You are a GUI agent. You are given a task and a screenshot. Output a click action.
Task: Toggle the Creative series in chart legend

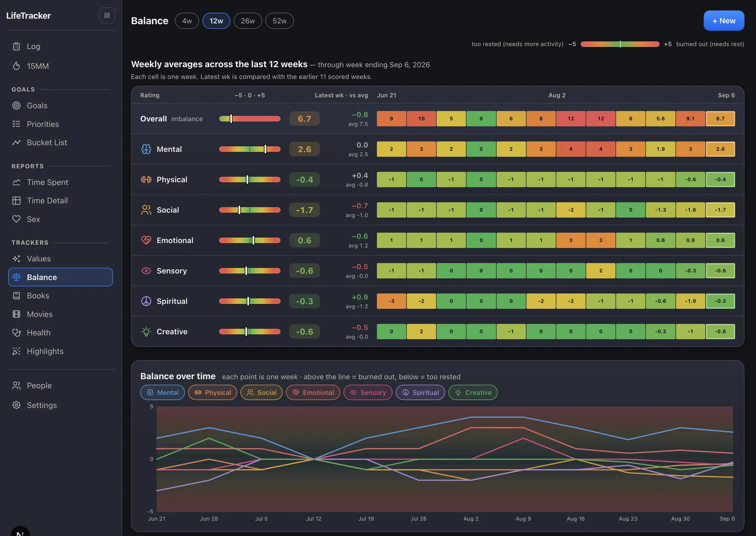click(473, 392)
